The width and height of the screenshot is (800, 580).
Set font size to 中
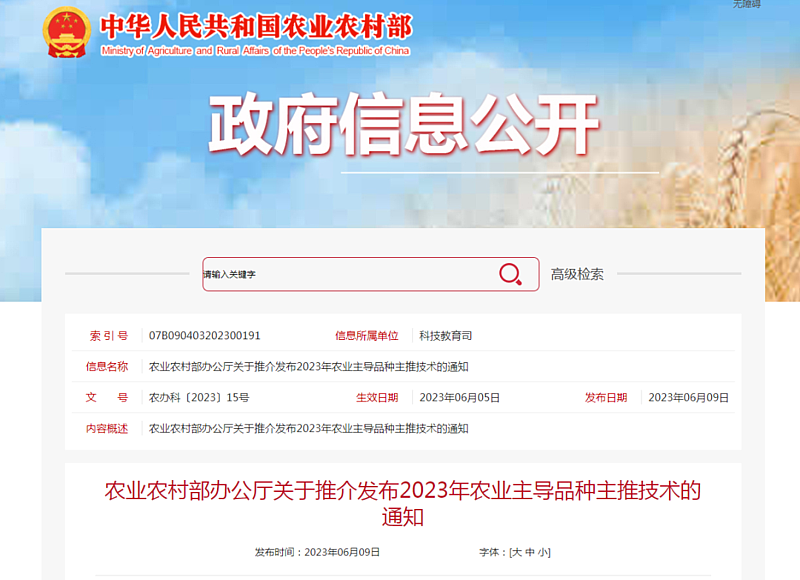pyautogui.click(x=530, y=552)
